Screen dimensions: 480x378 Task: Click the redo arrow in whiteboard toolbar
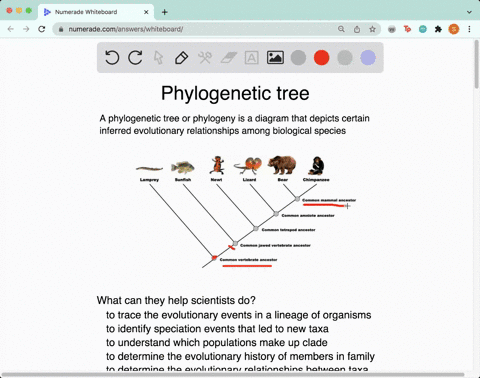point(135,57)
